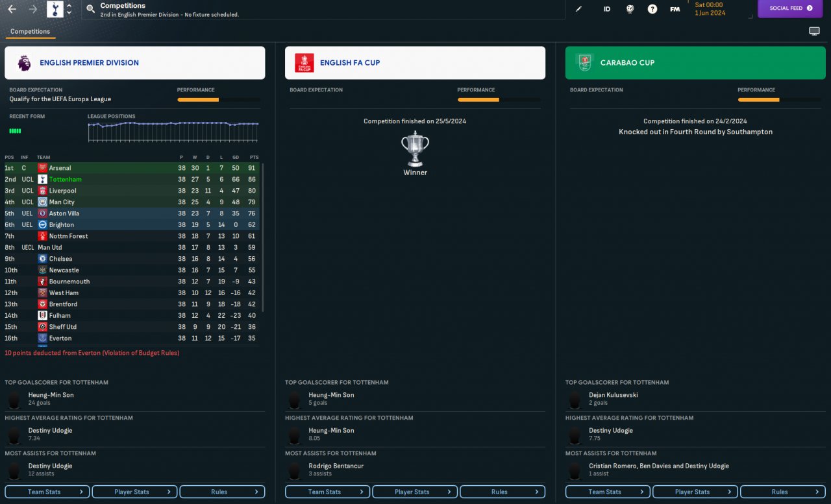
Task: Open FA Cup Rules button
Action: 502,492
